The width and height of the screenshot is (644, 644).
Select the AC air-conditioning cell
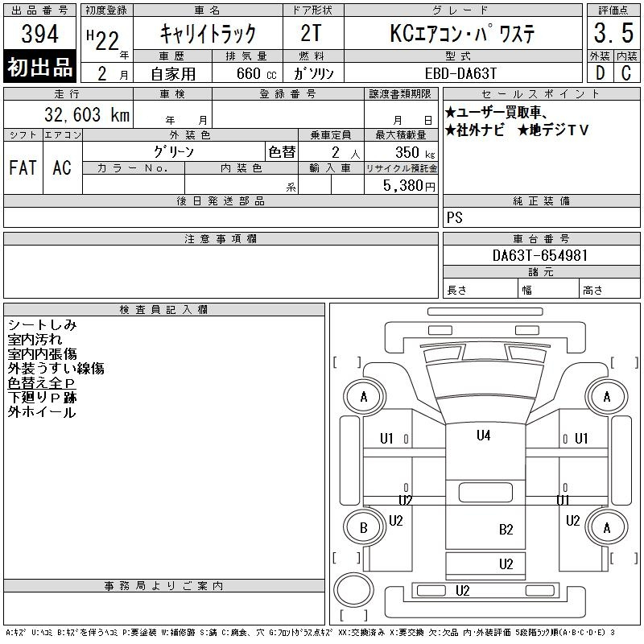point(62,167)
